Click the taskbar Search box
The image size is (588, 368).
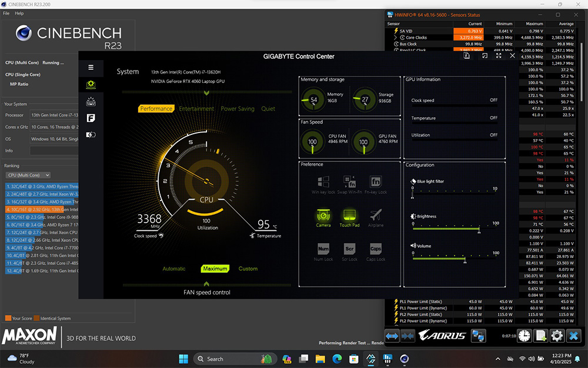(x=235, y=359)
